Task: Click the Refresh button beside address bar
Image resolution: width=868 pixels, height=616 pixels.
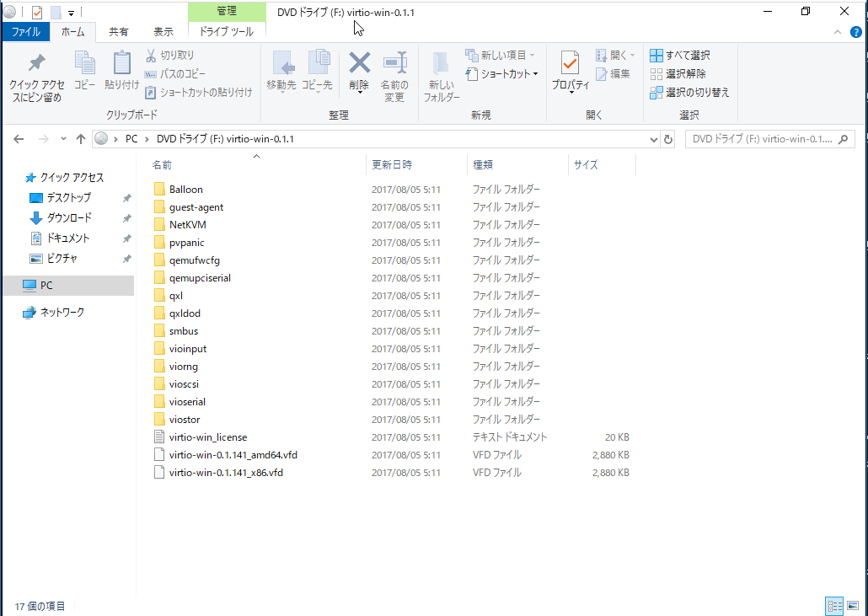Action: tap(668, 140)
